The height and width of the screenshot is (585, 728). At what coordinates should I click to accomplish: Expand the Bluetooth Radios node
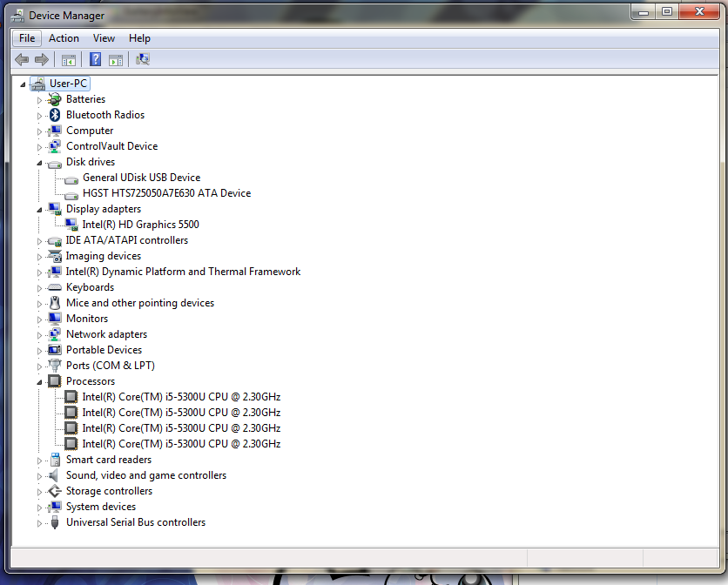pos(39,116)
